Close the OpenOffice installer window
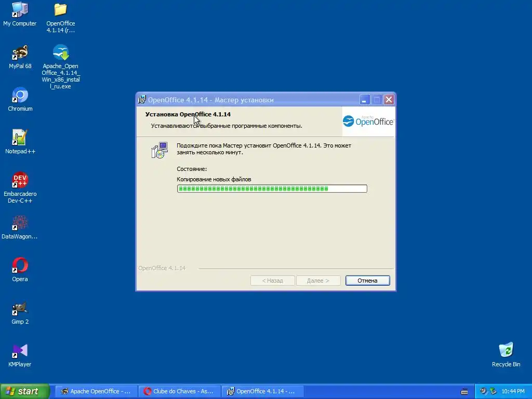 [x=389, y=100]
